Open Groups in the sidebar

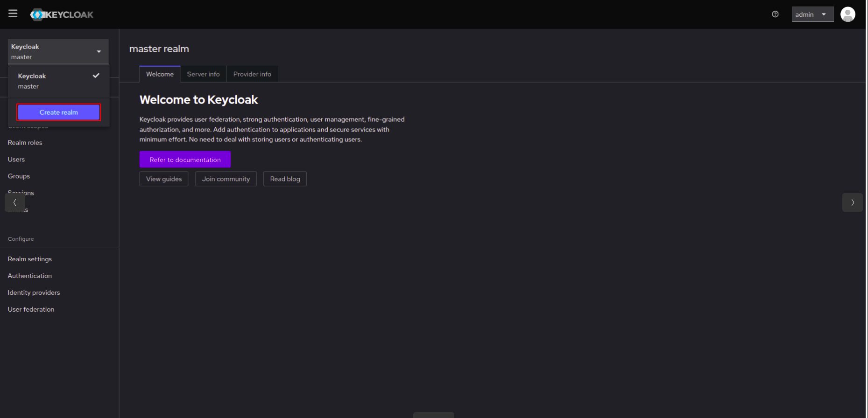pyautogui.click(x=19, y=176)
